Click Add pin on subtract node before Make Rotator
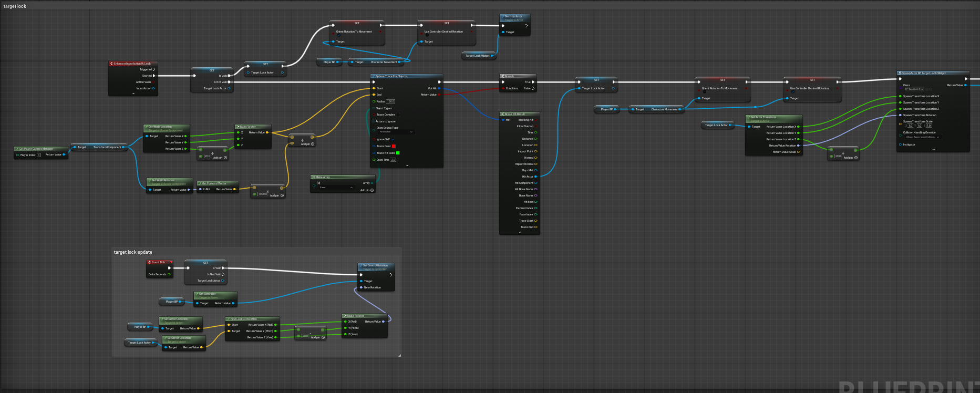980x393 pixels. (317, 337)
